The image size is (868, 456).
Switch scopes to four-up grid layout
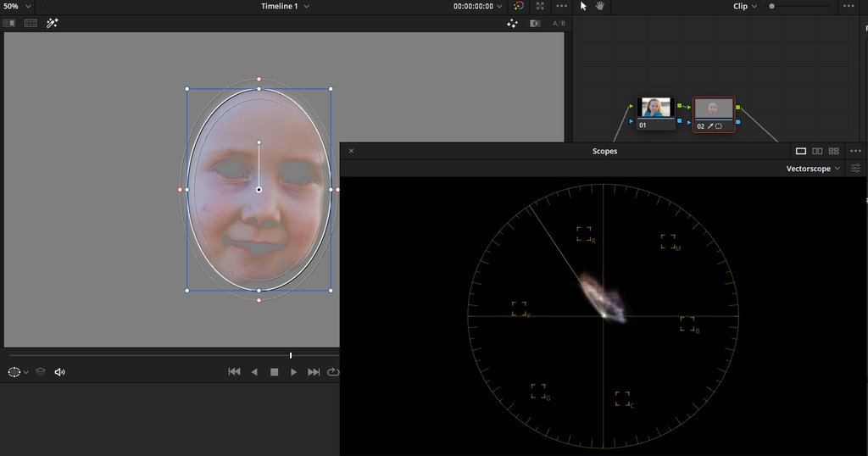point(834,151)
